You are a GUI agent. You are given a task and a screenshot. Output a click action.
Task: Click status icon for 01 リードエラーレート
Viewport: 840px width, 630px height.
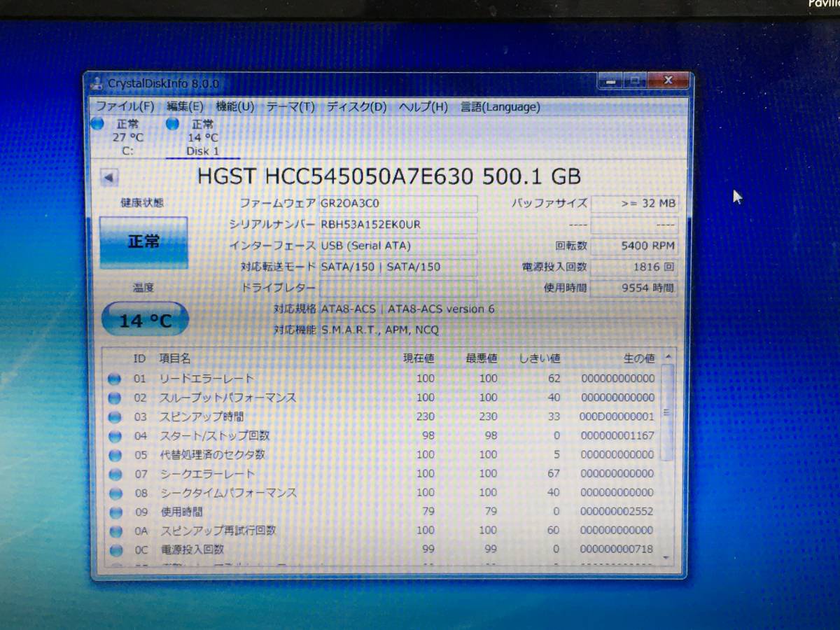coord(114,379)
